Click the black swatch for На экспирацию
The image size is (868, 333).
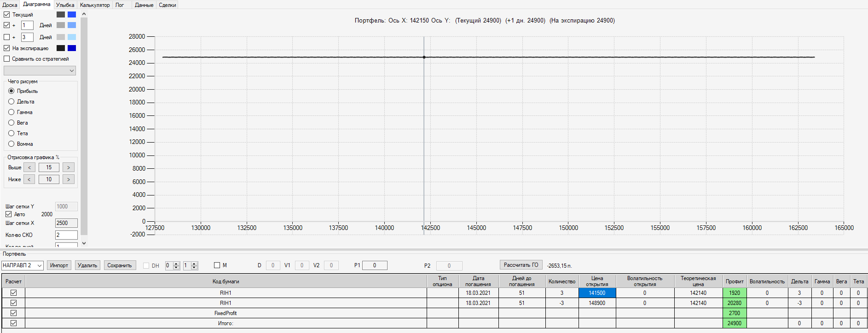(61, 48)
